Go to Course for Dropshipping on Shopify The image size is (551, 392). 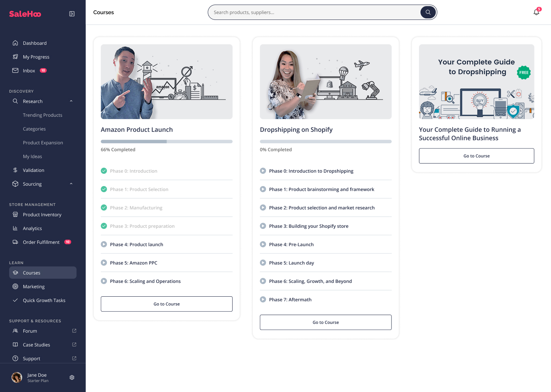(x=326, y=322)
